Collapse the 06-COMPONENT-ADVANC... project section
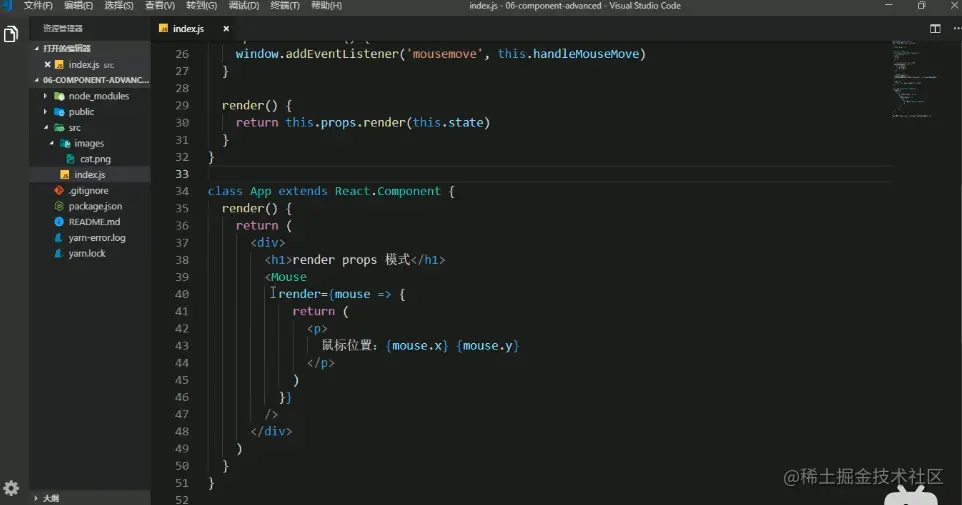Screen dimensions: 962x505 pos(36,80)
